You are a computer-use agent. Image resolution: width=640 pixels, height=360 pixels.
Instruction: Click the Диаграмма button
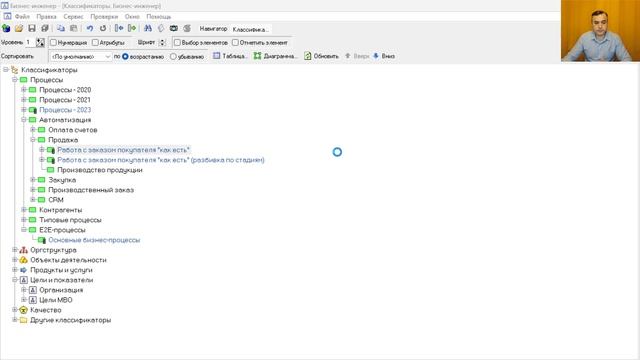click(x=276, y=56)
